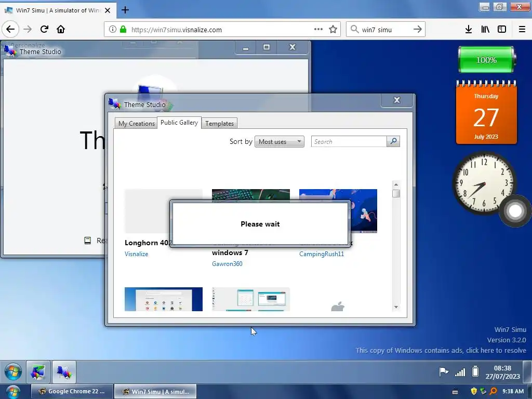This screenshot has width=532, height=399.
Task: Click the host system clock 9:38 AM
Action: pyautogui.click(x=513, y=391)
